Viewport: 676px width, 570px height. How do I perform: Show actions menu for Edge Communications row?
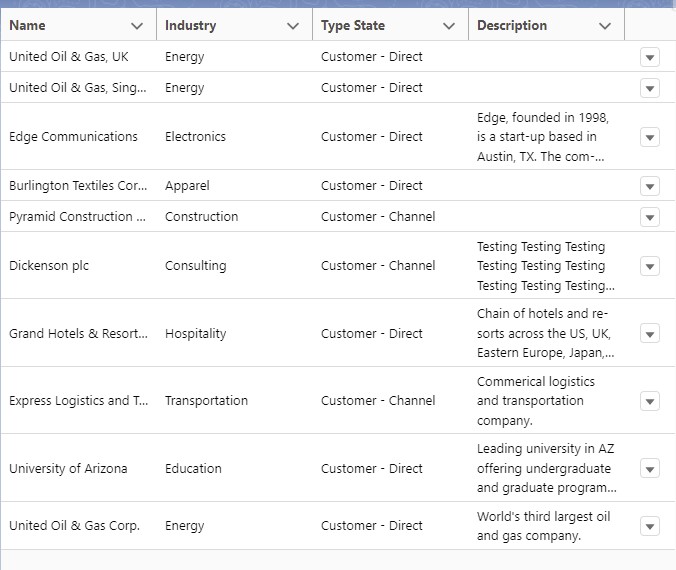click(650, 137)
